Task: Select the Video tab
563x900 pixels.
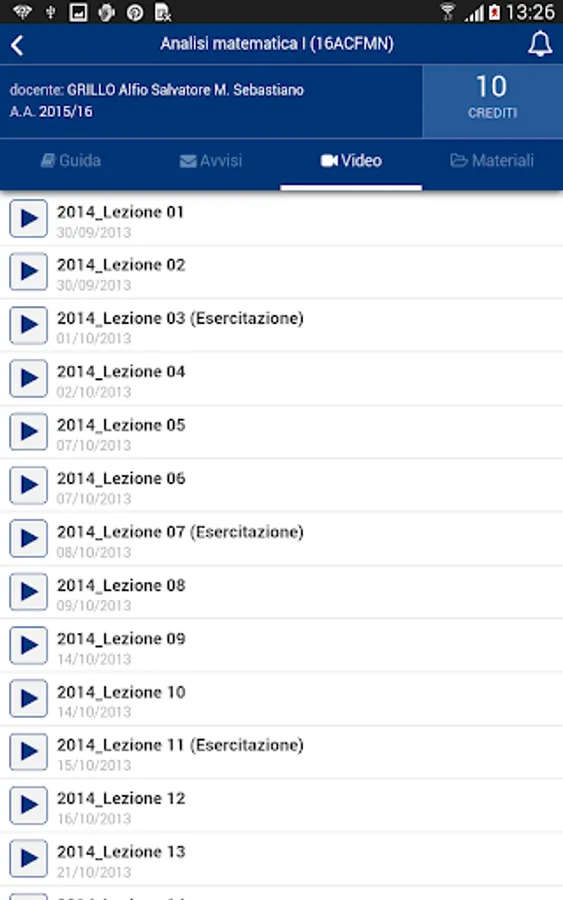Action: [x=351, y=161]
